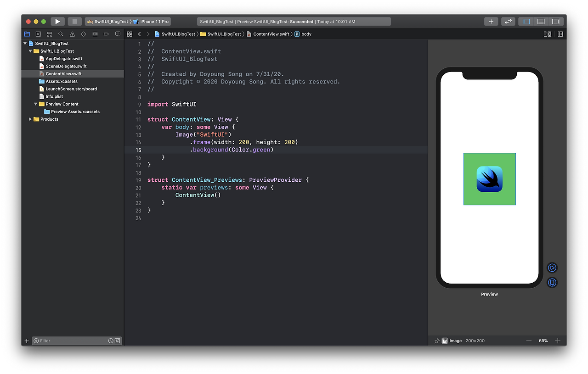Screen dimensions: 588x374
Task: Stop the running scheme
Action: coord(74,22)
